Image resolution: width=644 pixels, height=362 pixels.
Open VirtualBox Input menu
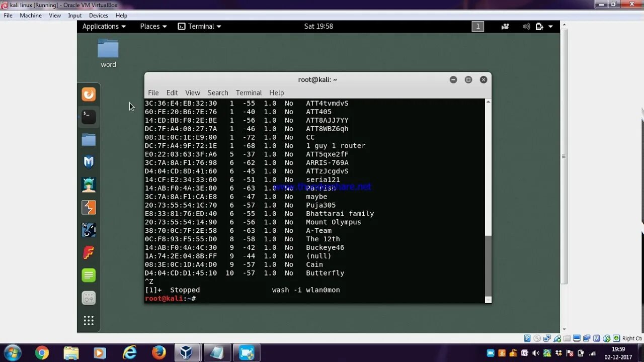pyautogui.click(x=75, y=16)
